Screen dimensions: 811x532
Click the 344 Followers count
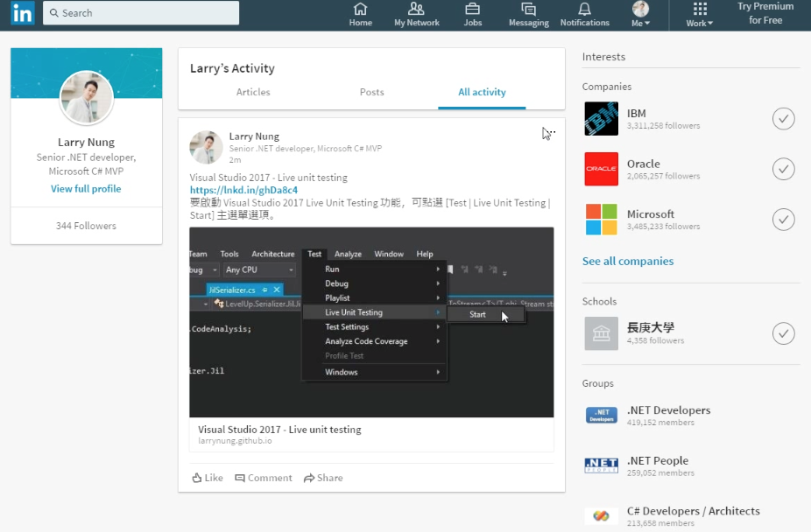[86, 226]
